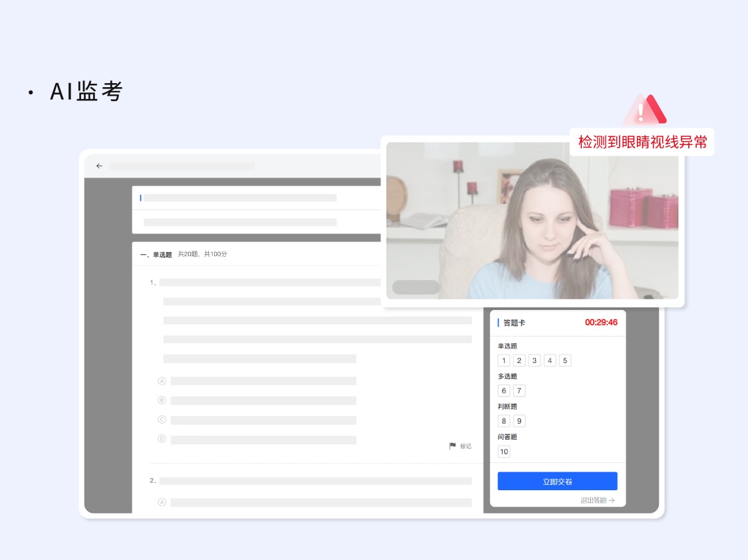Click the 检测到眼睛视线异常 alert message
Image resolution: width=748 pixels, height=560 pixels.
(x=642, y=142)
